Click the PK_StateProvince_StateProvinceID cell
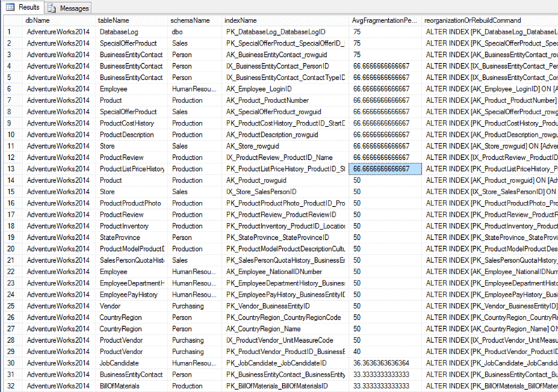The image size is (558, 392). coord(286,238)
